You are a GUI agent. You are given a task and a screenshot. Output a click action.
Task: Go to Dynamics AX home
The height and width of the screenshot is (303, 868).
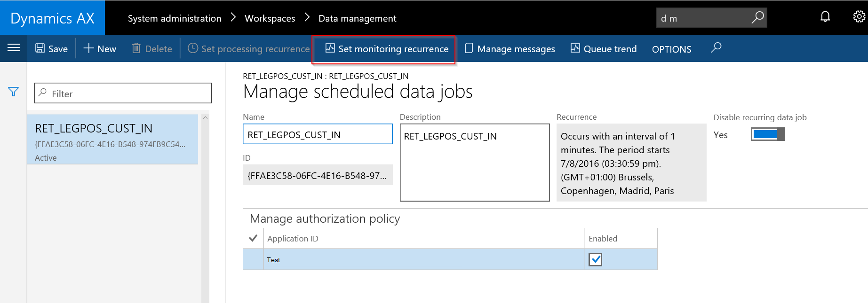point(52,18)
